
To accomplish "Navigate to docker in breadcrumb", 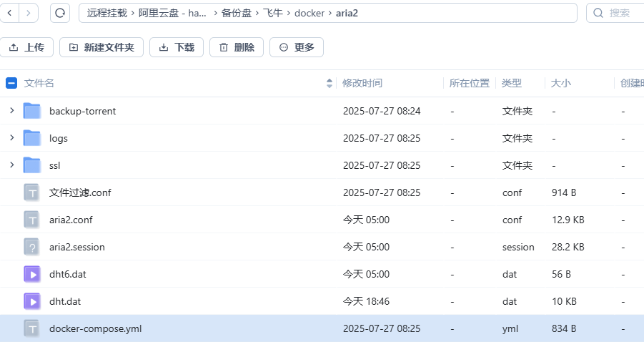I will pos(309,13).
